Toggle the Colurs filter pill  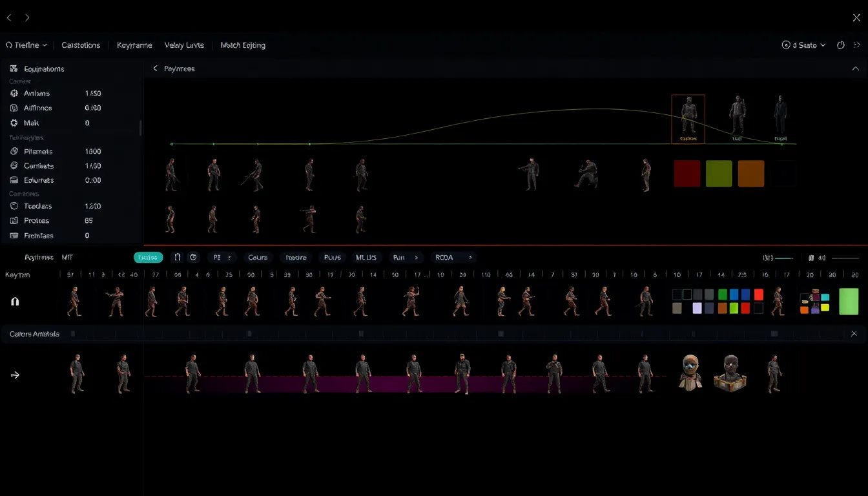click(x=258, y=257)
